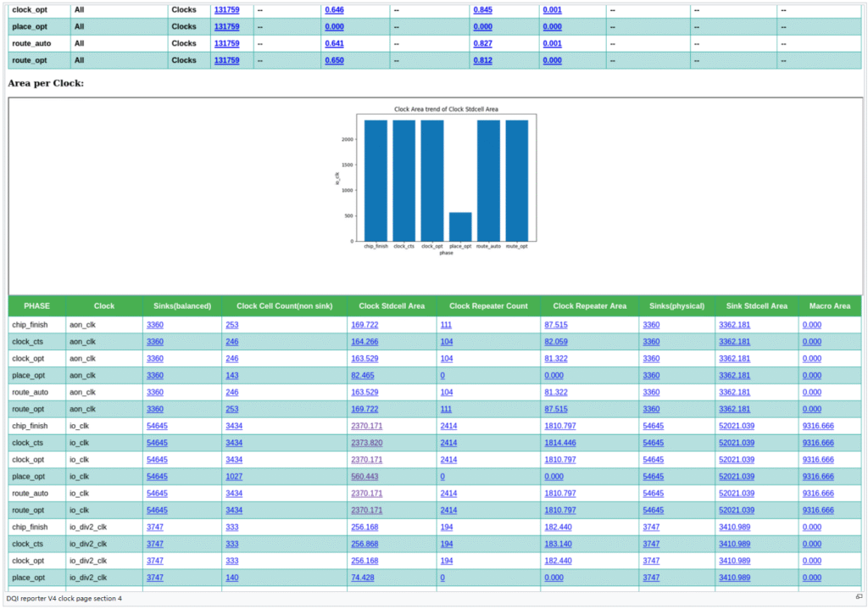Click the 560.443 place_opt stdcell area link
The image size is (868, 609).
click(364, 477)
